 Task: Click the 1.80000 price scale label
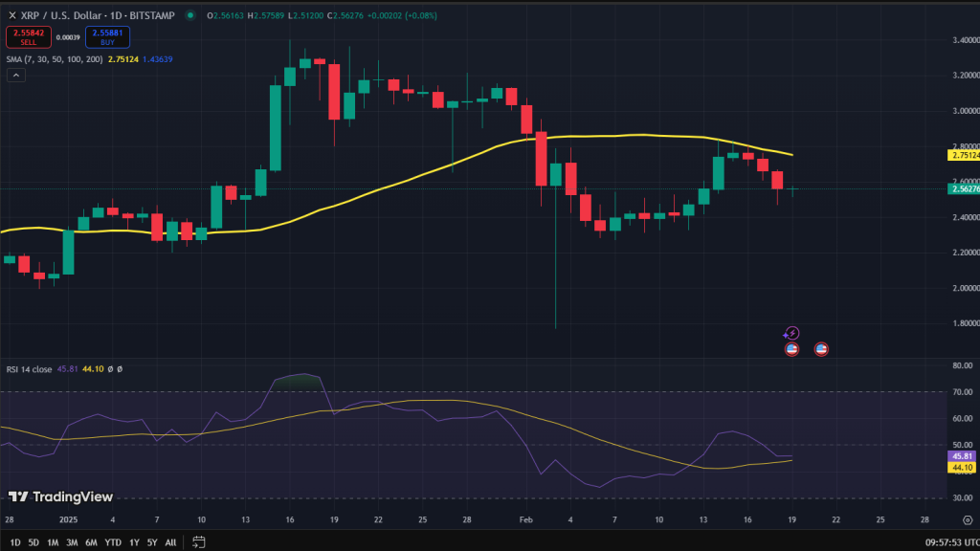point(965,323)
